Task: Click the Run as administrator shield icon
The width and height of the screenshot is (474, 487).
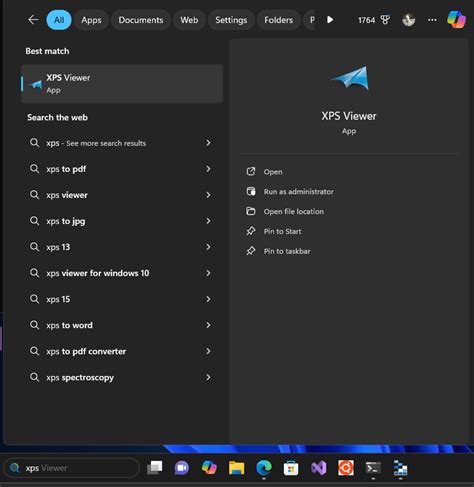Action: [251, 191]
